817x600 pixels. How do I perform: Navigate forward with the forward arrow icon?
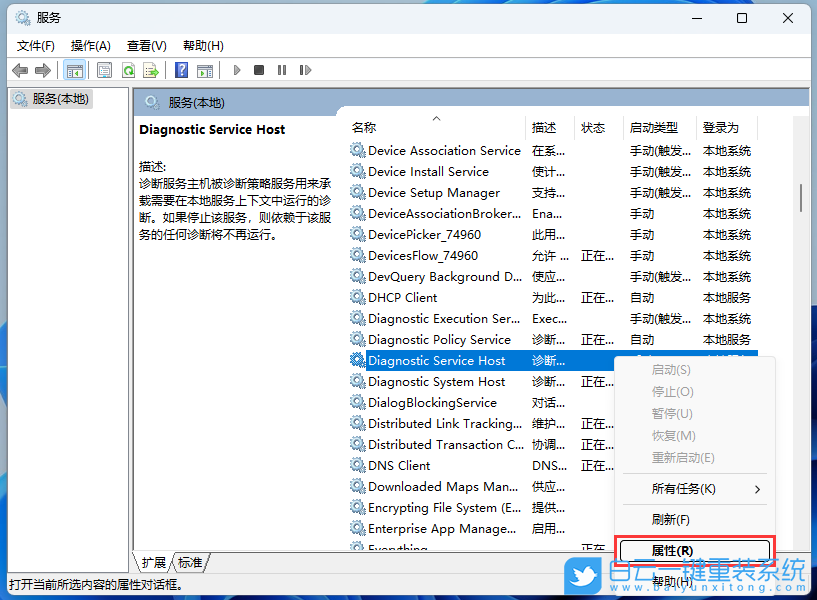(x=42, y=70)
